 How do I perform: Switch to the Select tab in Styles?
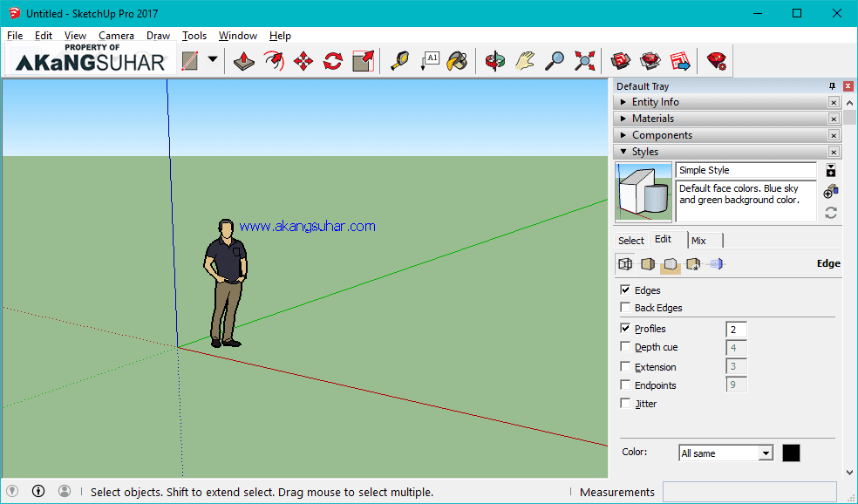click(x=631, y=241)
